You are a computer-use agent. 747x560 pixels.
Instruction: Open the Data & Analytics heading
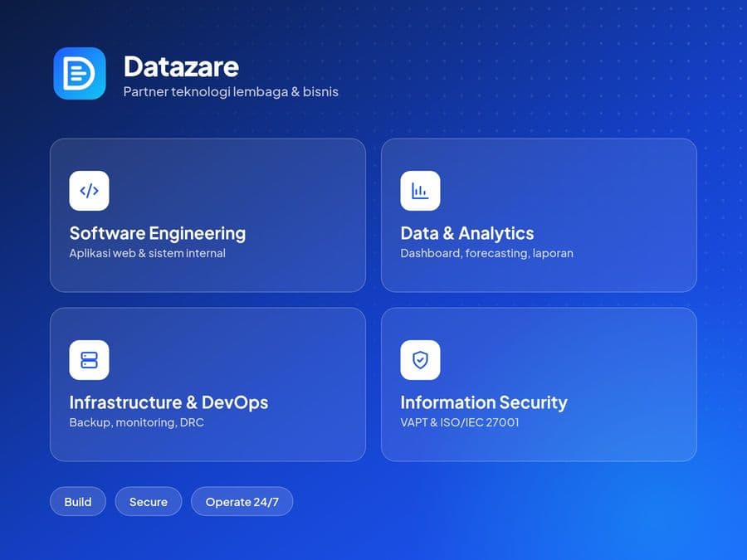click(467, 233)
